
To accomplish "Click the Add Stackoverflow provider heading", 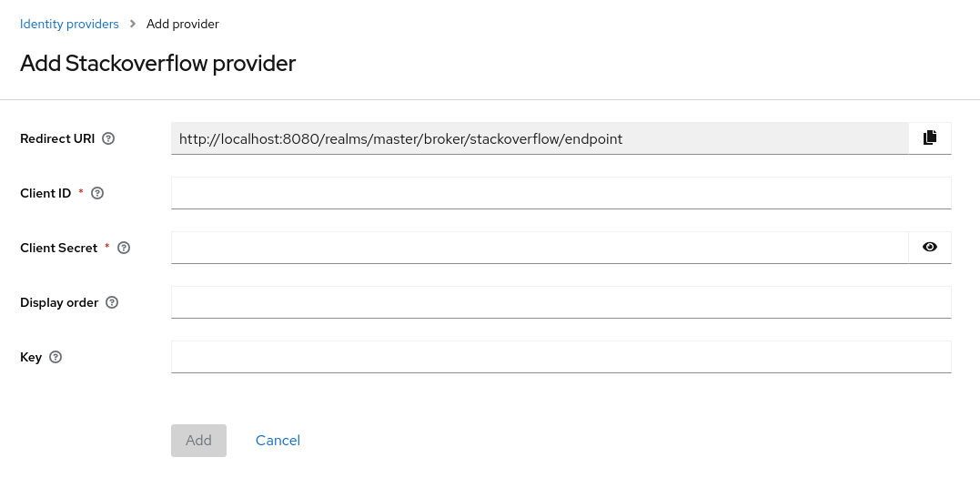I will coord(157,64).
